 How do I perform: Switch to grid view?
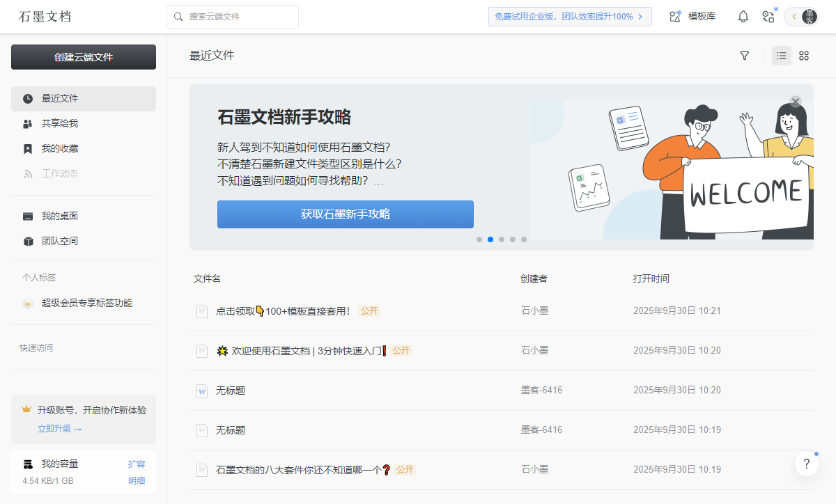(804, 56)
